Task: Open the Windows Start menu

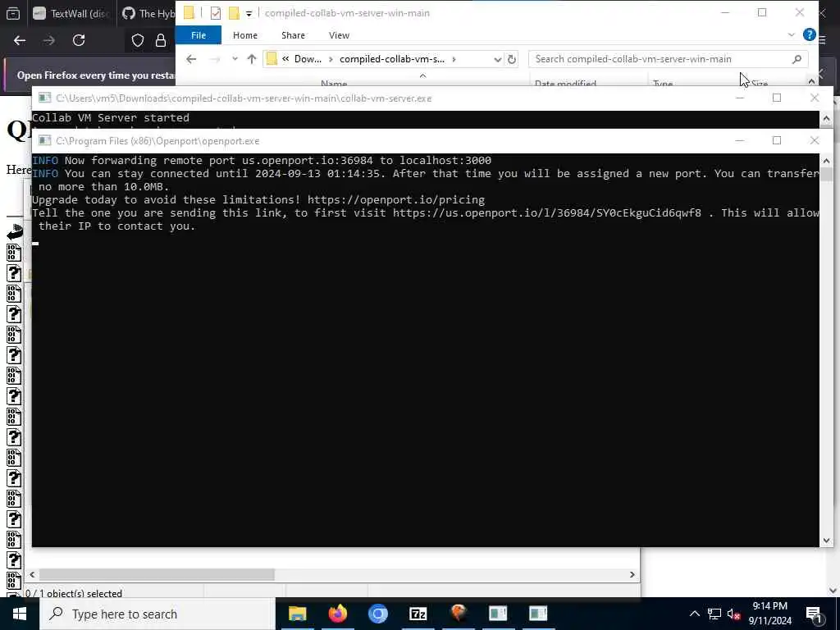Action: [x=20, y=614]
